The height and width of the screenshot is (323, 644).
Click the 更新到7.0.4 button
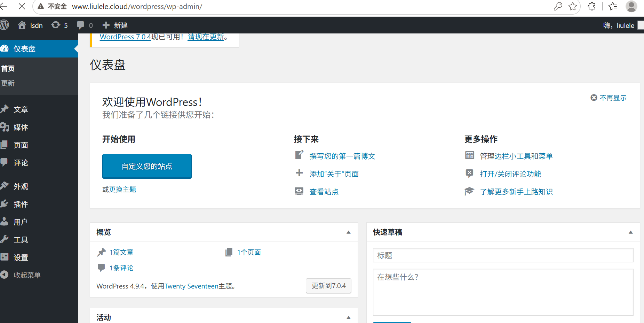[x=328, y=286]
